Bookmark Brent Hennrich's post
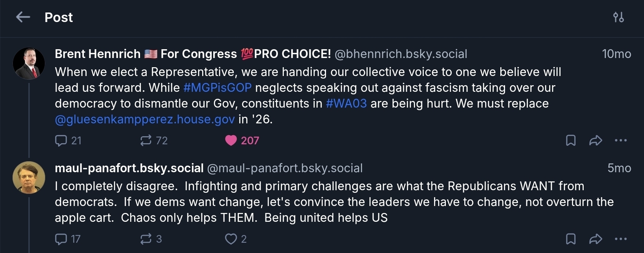Viewport: 644px width, 253px height. 570,141
